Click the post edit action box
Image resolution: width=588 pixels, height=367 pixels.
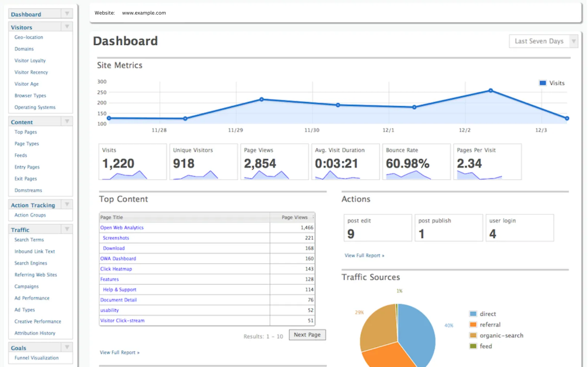378,227
